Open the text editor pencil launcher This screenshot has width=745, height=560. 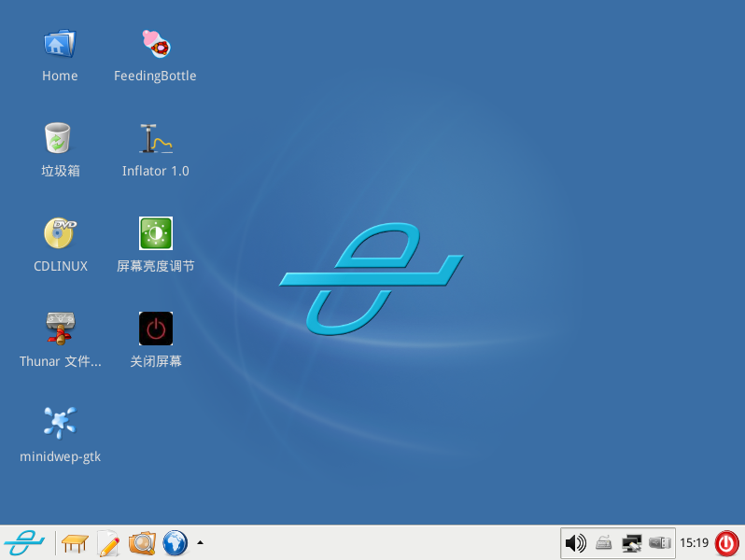coord(108,543)
